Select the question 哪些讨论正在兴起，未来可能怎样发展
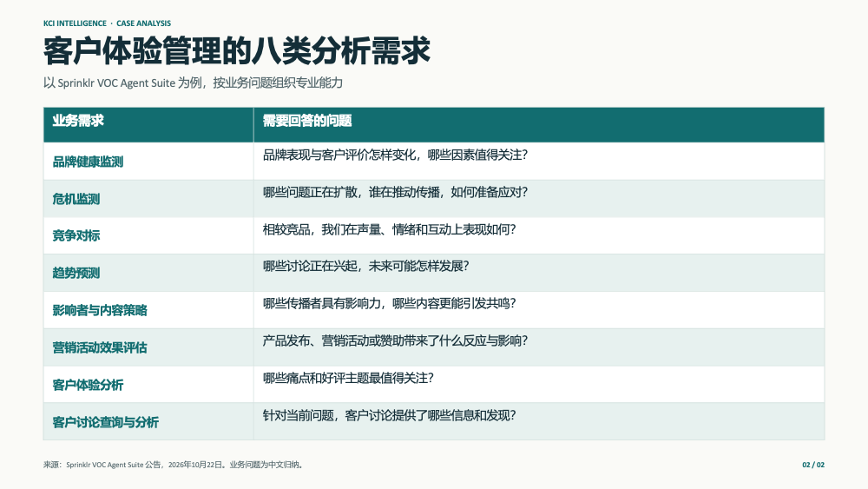 (366, 266)
